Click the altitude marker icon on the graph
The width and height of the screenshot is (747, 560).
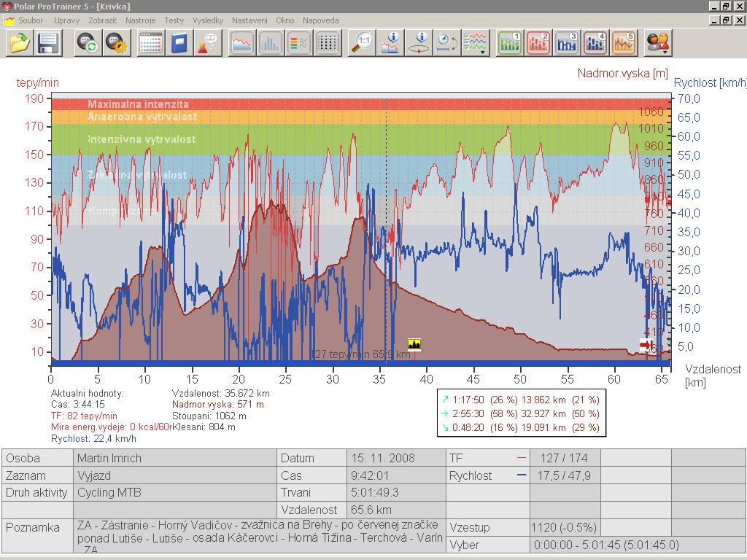click(414, 344)
